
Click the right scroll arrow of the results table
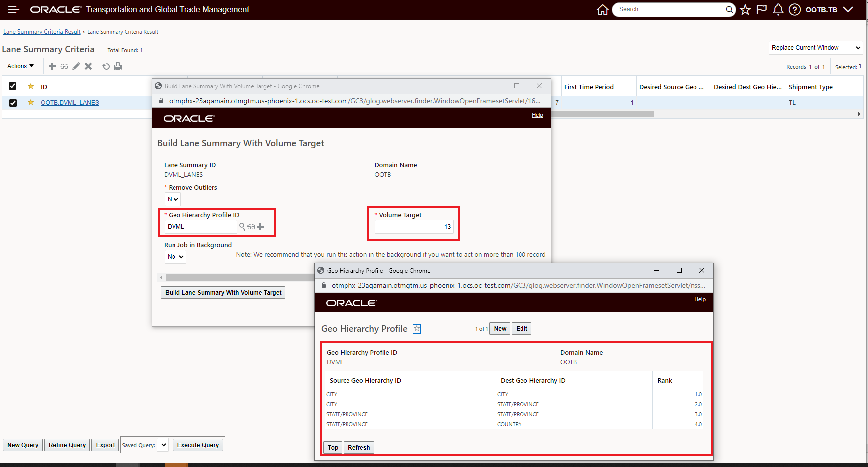[859, 114]
